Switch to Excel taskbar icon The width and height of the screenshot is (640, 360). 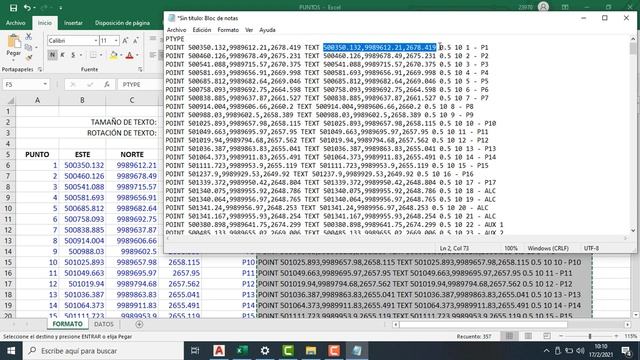[x=242, y=351]
